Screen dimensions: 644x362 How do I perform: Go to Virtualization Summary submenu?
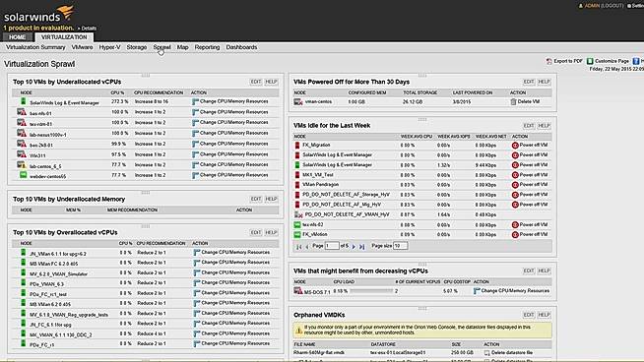(x=35, y=47)
